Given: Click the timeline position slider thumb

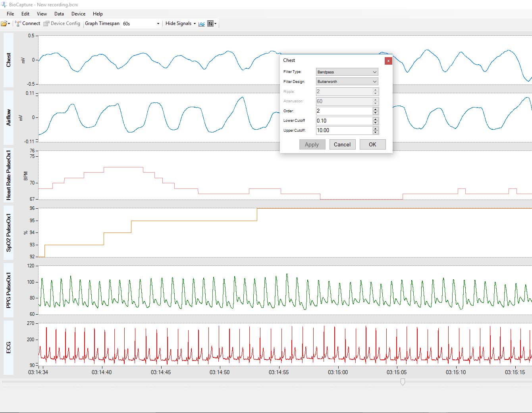Looking at the screenshot, I should tap(403, 382).
